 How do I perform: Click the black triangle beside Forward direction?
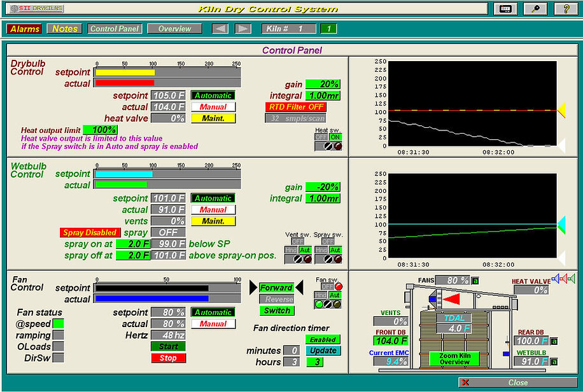pyautogui.click(x=253, y=288)
